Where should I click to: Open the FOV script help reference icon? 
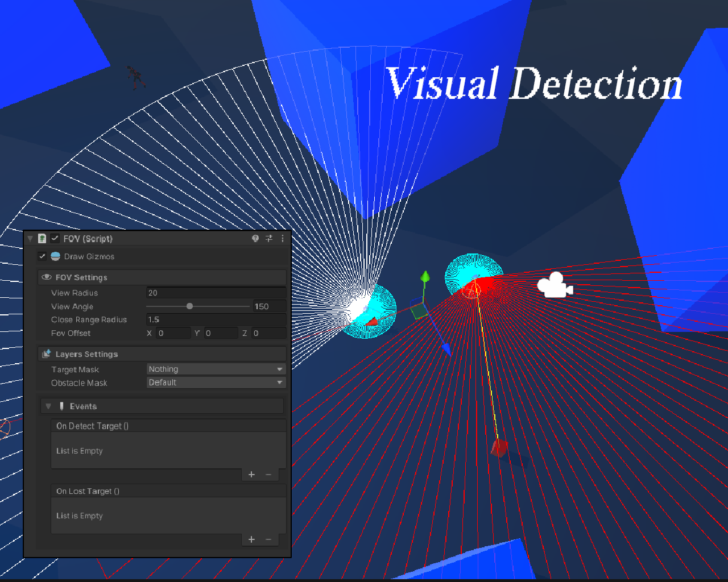[x=255, y=239]
